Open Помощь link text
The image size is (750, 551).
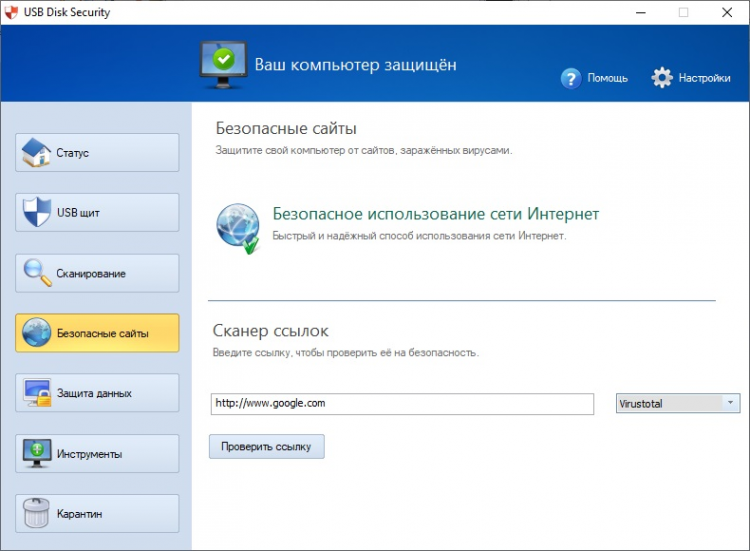click(x=607, y=78)
